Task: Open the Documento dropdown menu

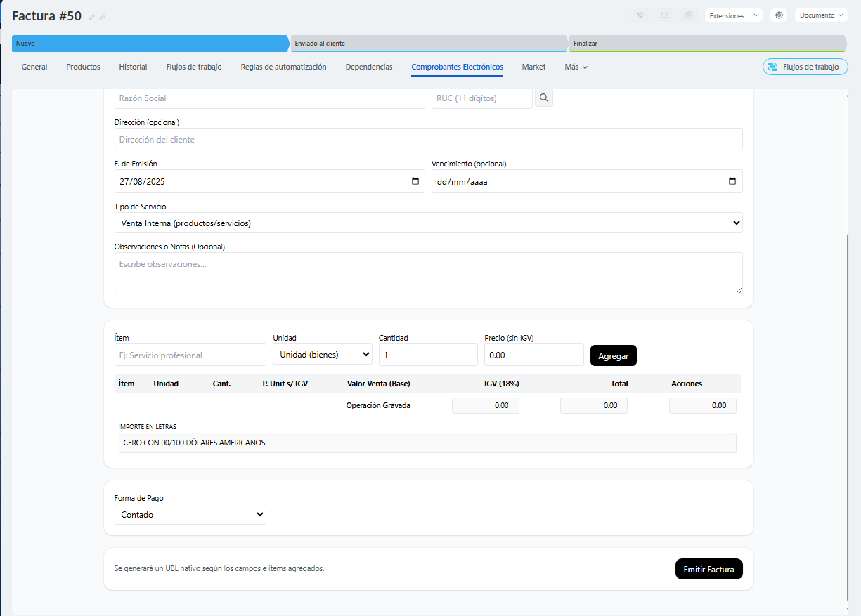Action: point(820,15)
